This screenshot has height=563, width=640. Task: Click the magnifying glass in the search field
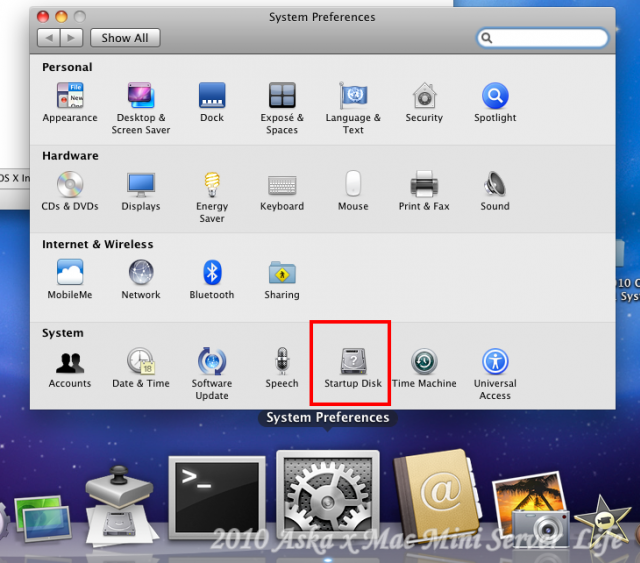487,38
